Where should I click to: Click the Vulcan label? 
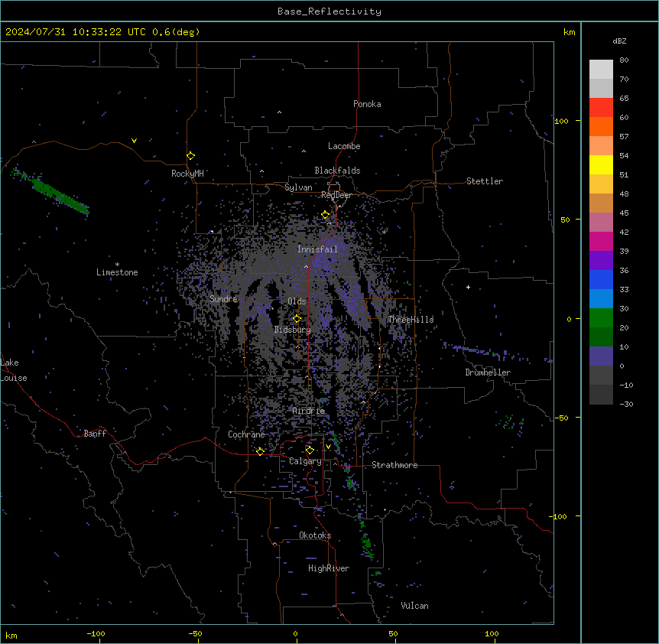[x=415, y=606]
